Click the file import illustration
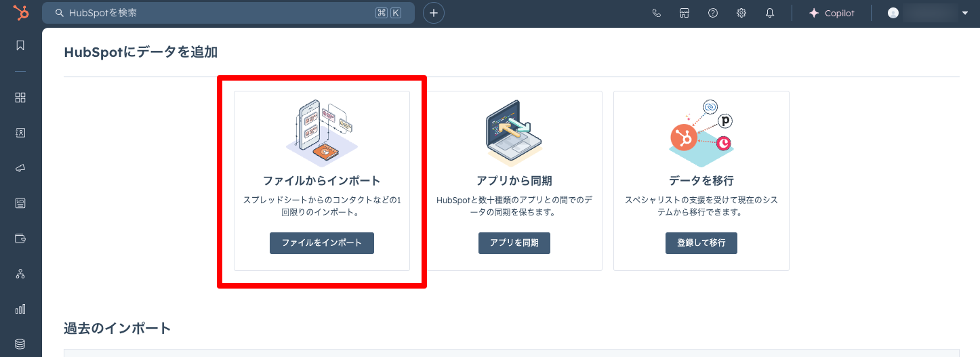 pyautogui.click(x=322, y=133)
